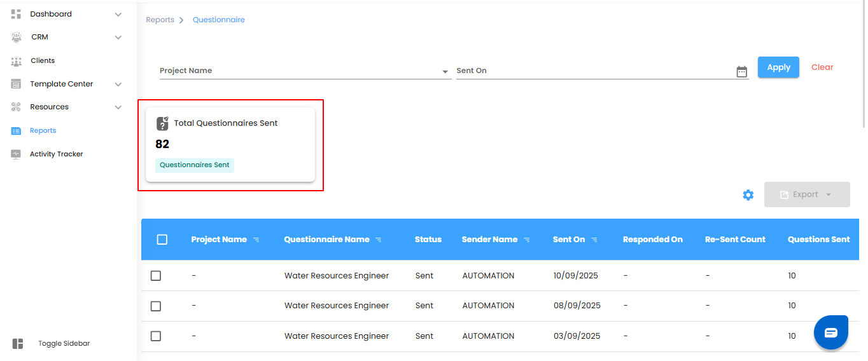
Task: Open the Dashboard menu item
Action: pyautogui.click(x=51, y=14)
